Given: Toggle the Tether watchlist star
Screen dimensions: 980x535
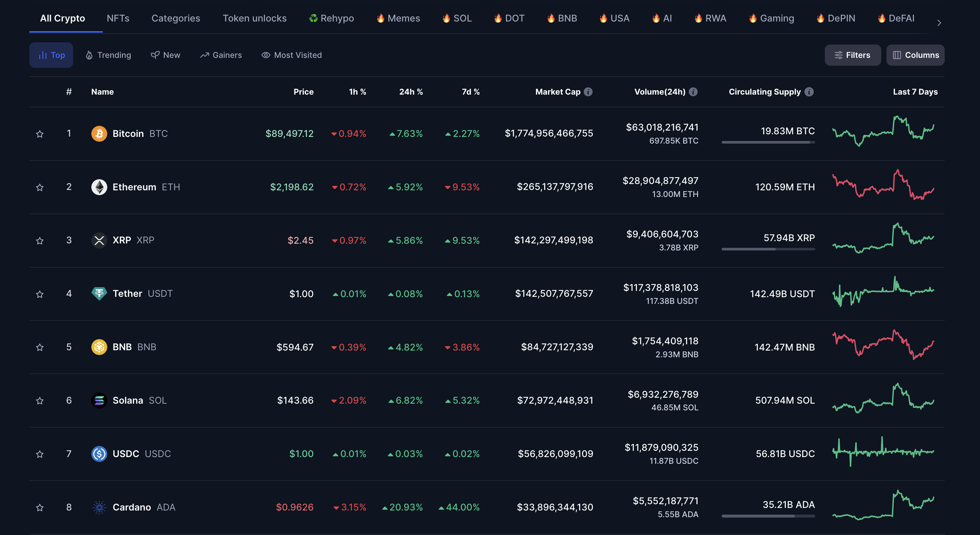Looking at the screenshot, I should click(x=40, y=294).
